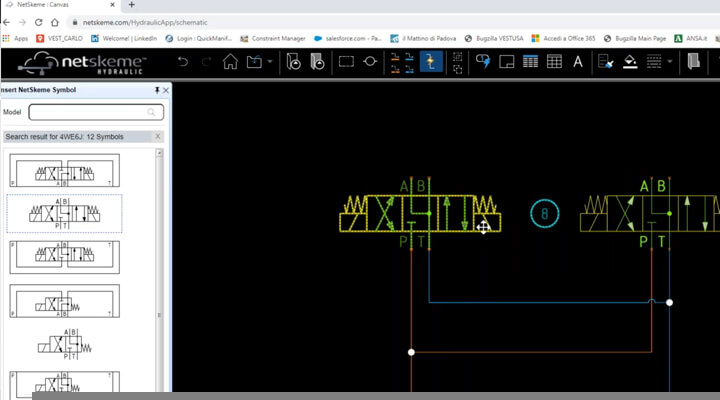
Task: Click the orange top-left line type icon
Action: [x=395, y=57]
